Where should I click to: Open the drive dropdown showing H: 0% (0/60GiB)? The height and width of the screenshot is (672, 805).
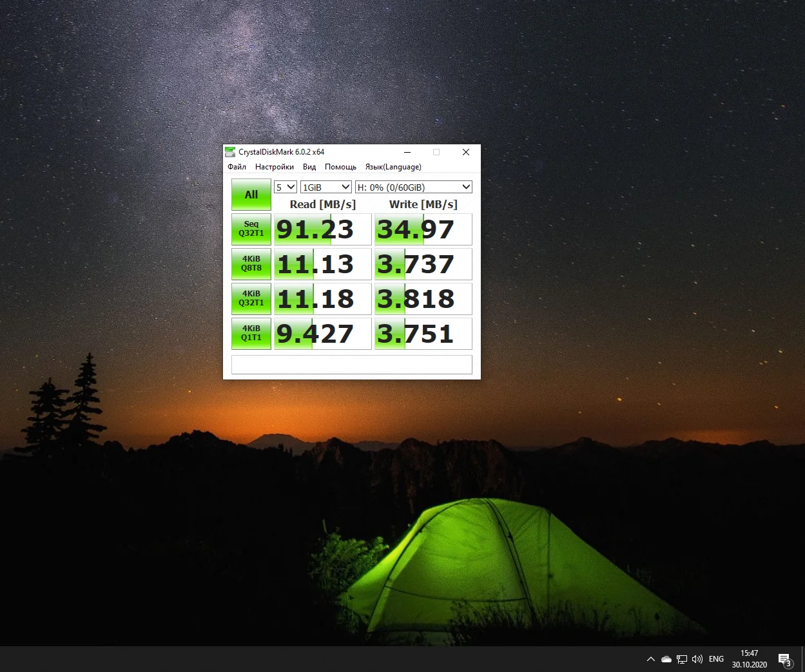click(414, 187)
